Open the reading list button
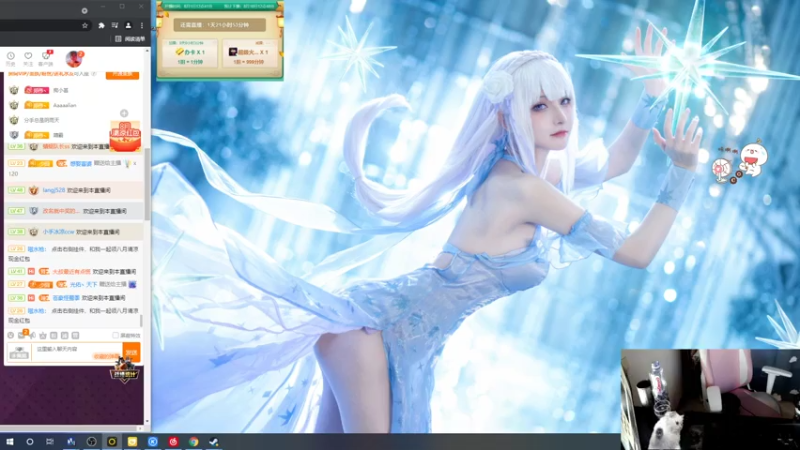Image resolution: width=800 pixels, height=450 pixels. tap(130, 39)
